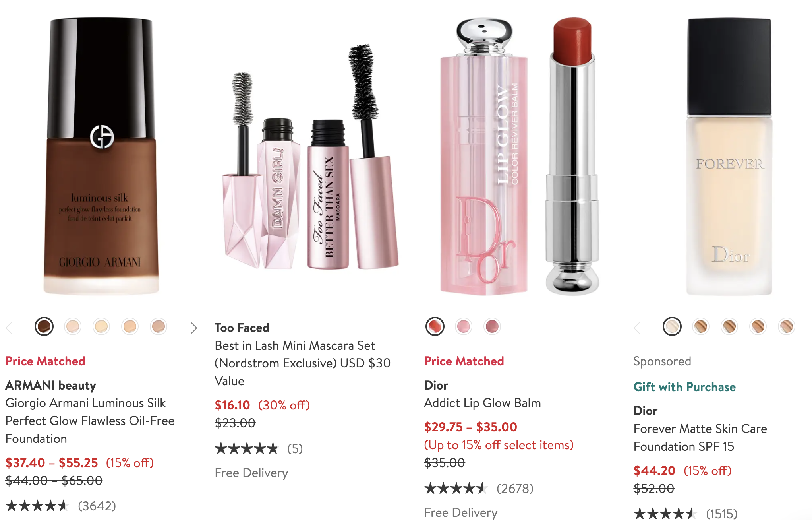
Task: Select the fourth peach-tan Armani swatch
Action: tap(130, 327)
